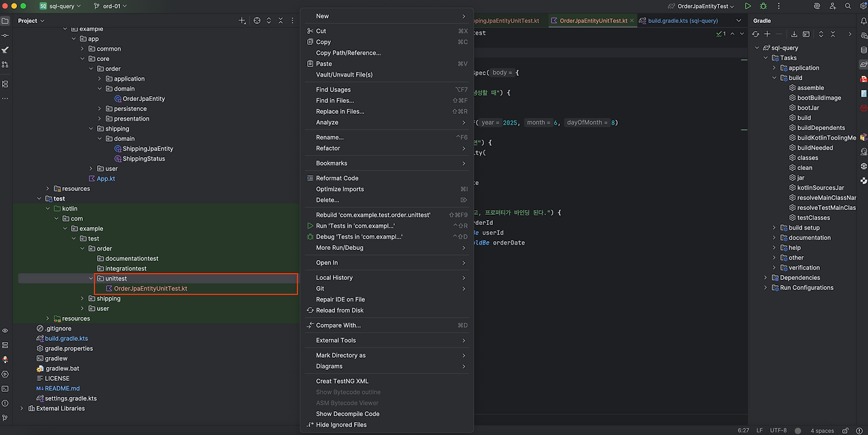Screen dimensions: 868x435
Task: Switch to build.gradle.kts editor tab
Action: point(683,21)
